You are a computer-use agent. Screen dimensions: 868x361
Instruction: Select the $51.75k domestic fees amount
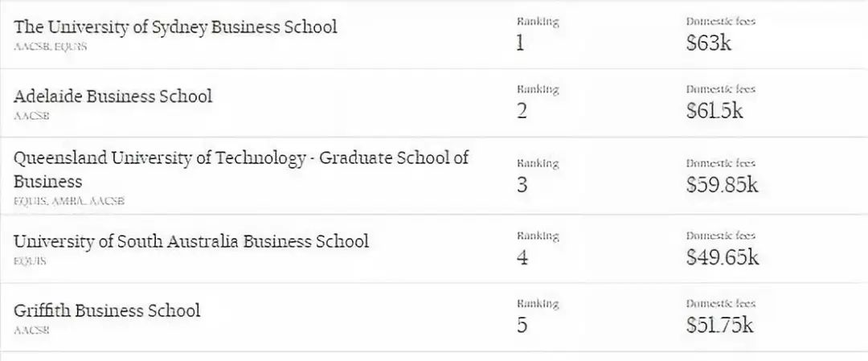[x=720, y=326]
